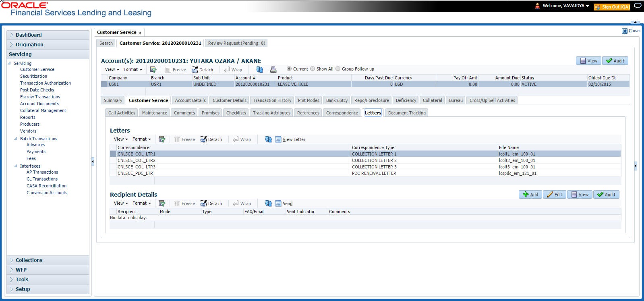
Task: Click Audit in Recipient Details
Action: (606, 195)
